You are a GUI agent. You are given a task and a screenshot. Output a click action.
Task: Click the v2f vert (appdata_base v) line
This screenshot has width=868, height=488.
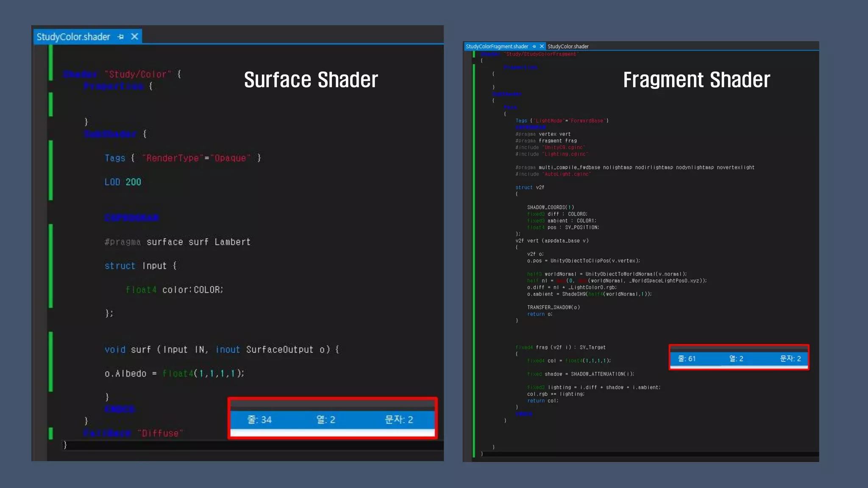coord(552,241)
